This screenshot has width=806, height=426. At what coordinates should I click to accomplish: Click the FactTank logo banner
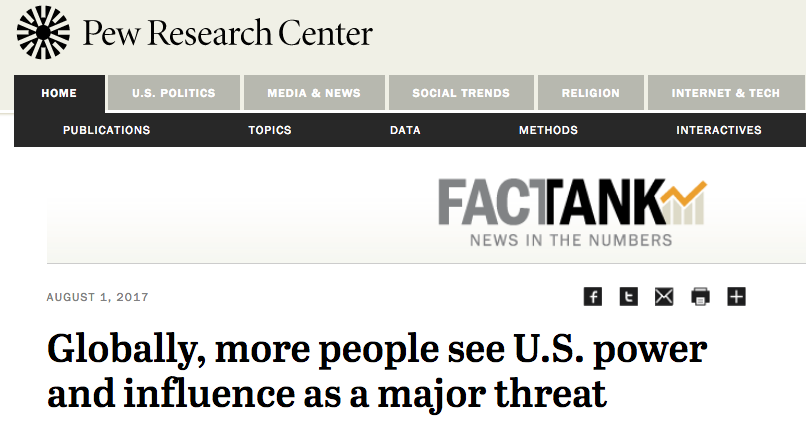[x=572, y=212]
